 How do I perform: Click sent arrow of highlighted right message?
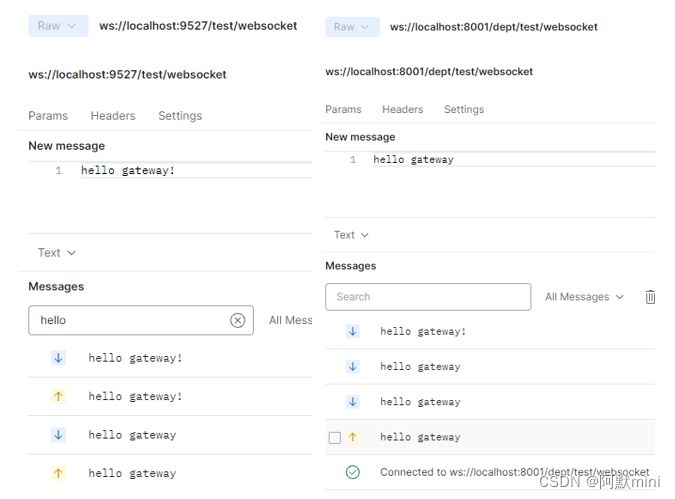353,437
